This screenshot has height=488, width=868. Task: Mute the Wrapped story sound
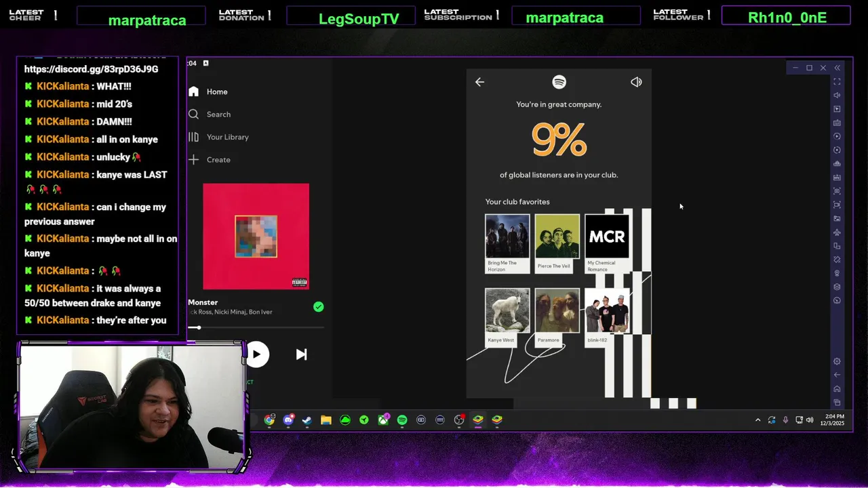[x=636, y=82]
